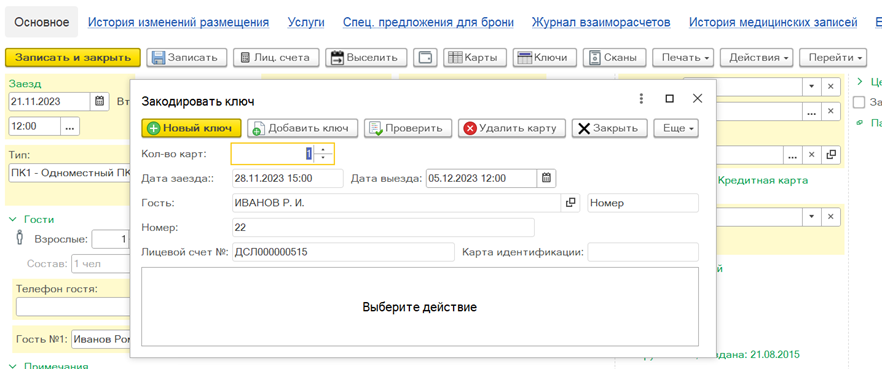This screenshot has width=882, height=369.
Task: Click Дата заезда field 28.11.2023 15:00
Action: tap(287, 178)
